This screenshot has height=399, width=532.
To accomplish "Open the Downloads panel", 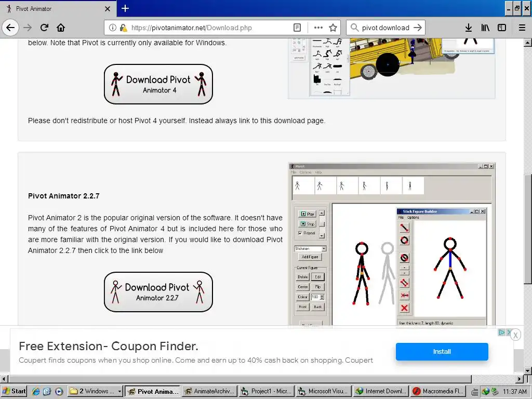I will coord(468,28).
